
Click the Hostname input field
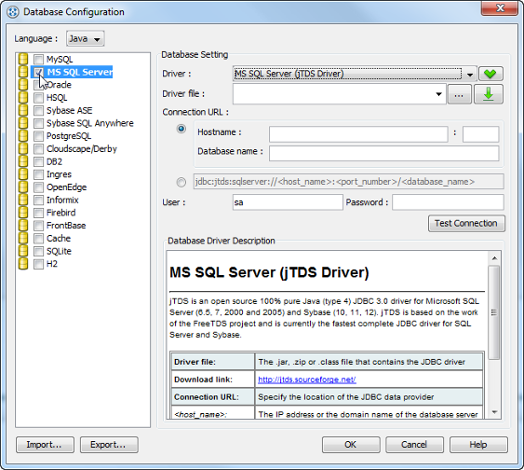(x=358, y=134)
